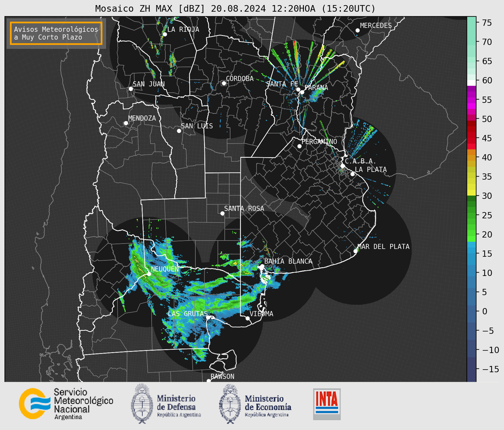This screenshot has width=504, height=430.
Task: Click the MAR DEL PLATA marker dot
Action: coord(356,251)
